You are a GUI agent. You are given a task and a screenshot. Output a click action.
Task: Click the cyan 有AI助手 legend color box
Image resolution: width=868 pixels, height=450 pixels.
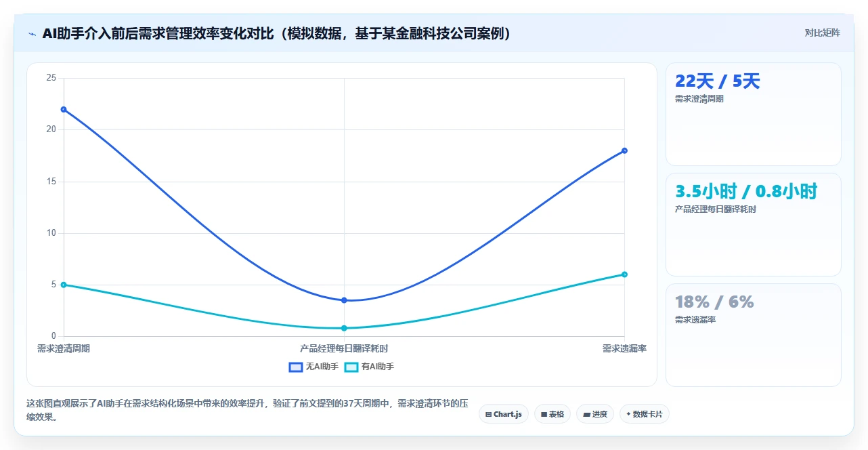(351, 367)
